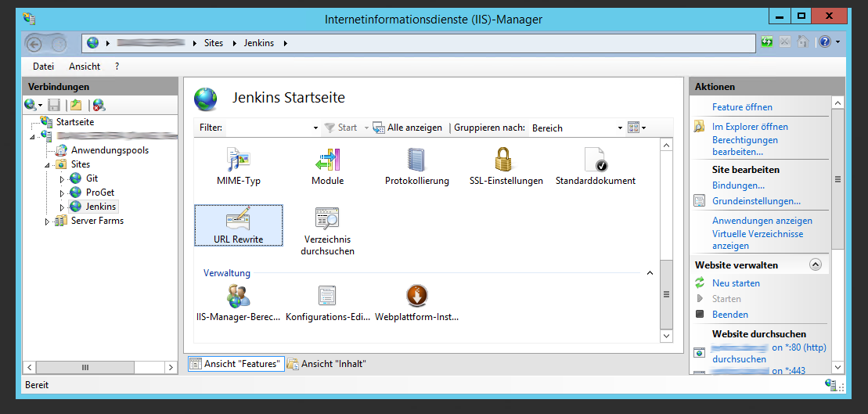The height and width of the screenshot is (414, 868).
Task: Click the green refresh icon near address bar
Action: coord(767,42)
